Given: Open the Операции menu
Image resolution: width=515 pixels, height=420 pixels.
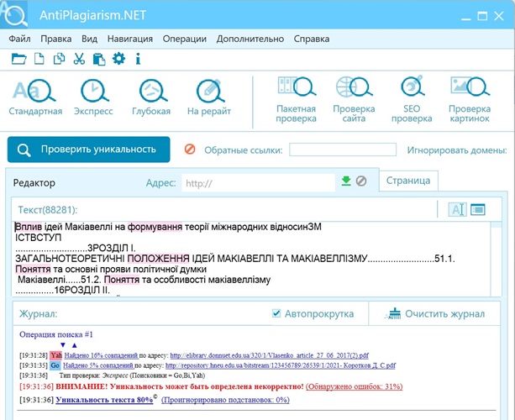Looking at the screenshot, I should (185, 39).
